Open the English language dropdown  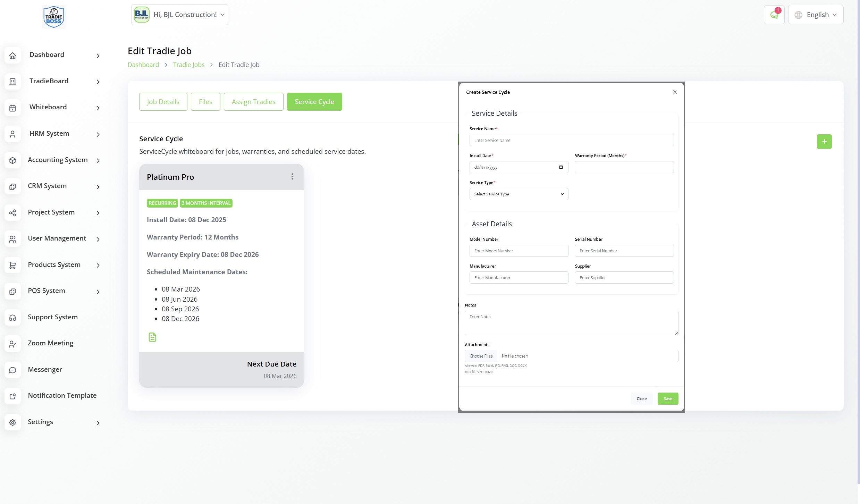pyautogui.click(x=816, y=15)
